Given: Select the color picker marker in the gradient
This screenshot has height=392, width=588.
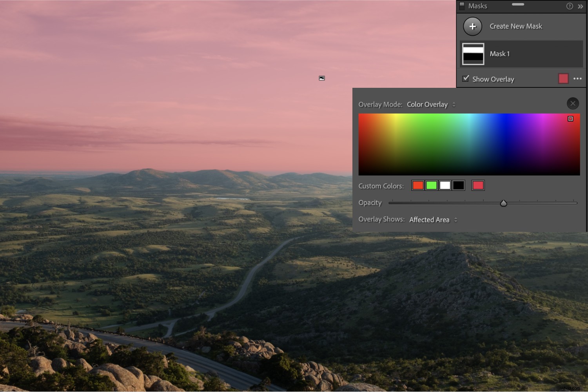Looking at the screenshot, I should tap(571, 118).
